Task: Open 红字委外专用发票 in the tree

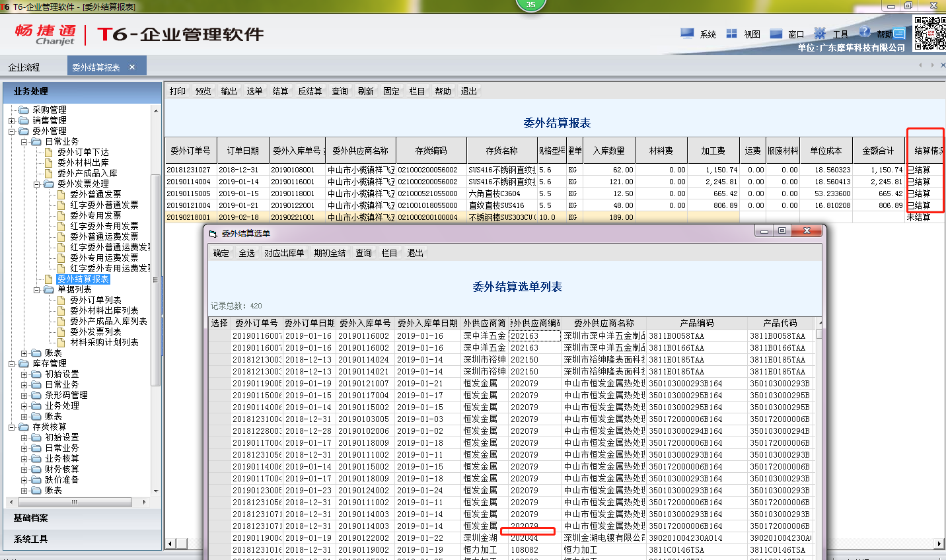Action: click(x=104, y=226)
